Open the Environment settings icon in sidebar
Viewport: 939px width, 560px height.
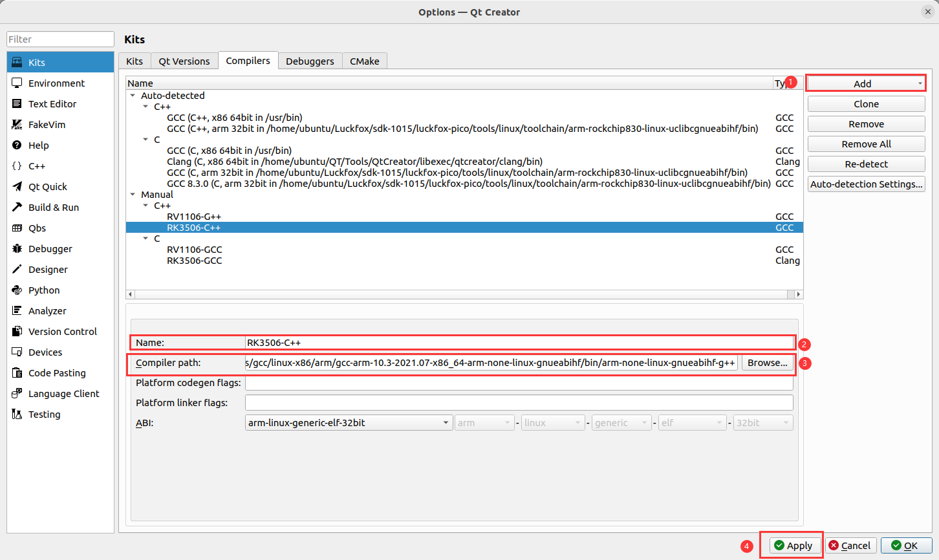pyautogui.click(x=17, y=83)
